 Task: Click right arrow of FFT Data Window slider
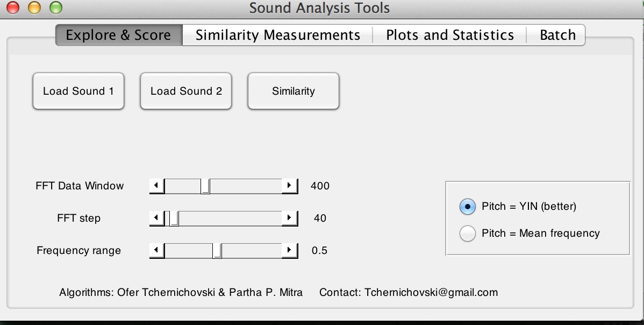(x=290, y=186)
